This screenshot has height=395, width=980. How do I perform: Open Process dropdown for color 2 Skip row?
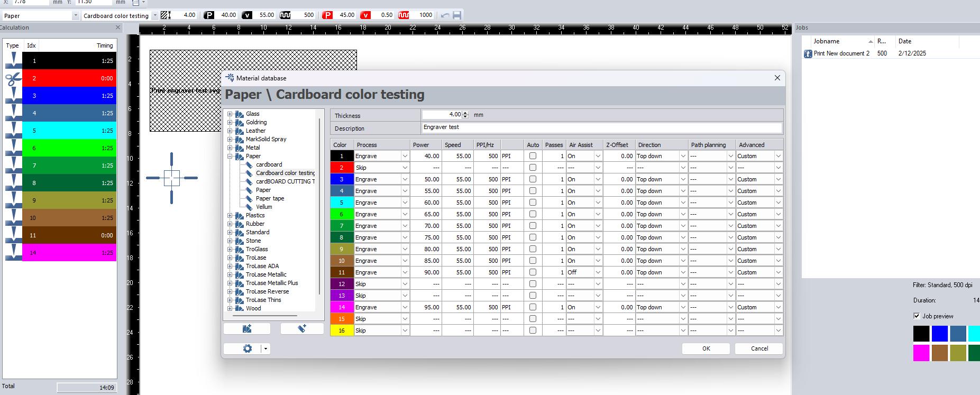tap(405, 168)
